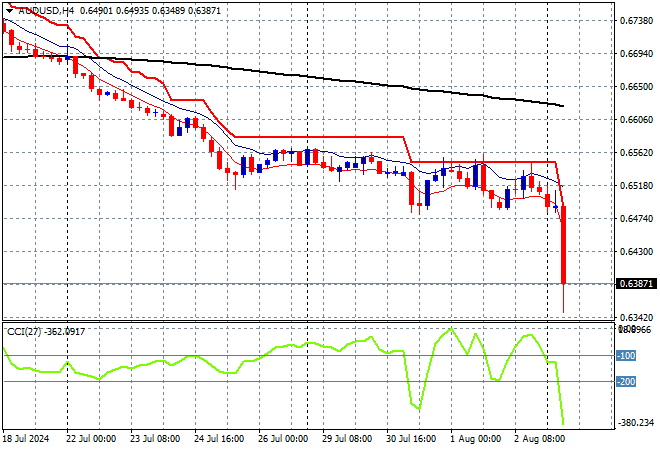
Task: Click the end of the black moving average
Action: tap(563, 106)
